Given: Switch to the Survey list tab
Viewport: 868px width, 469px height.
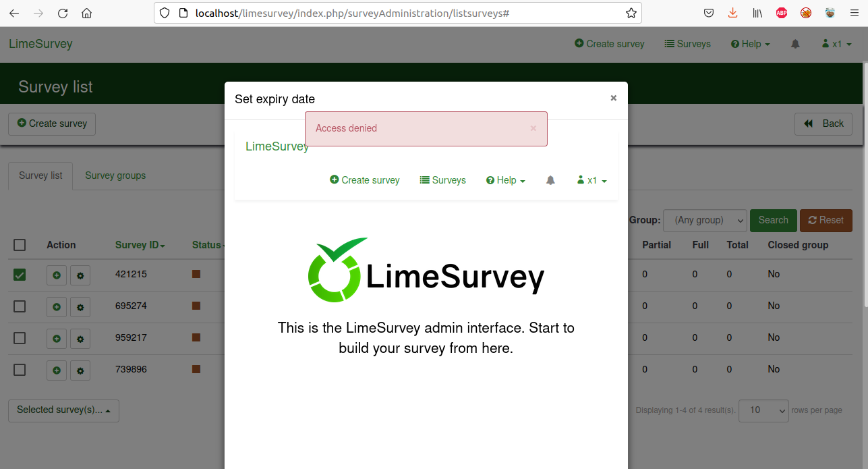Looking at the screenshot, I should (x=40, y=175).
